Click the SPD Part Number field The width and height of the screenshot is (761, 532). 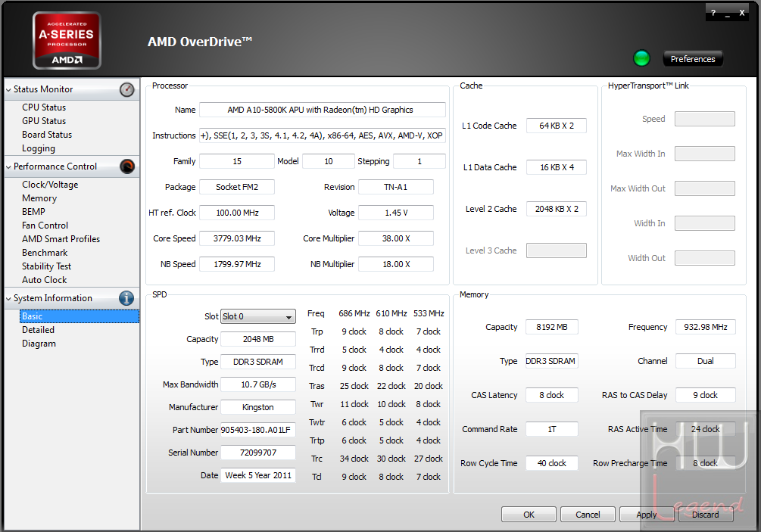pyautogui.click(x=258, y=430)
